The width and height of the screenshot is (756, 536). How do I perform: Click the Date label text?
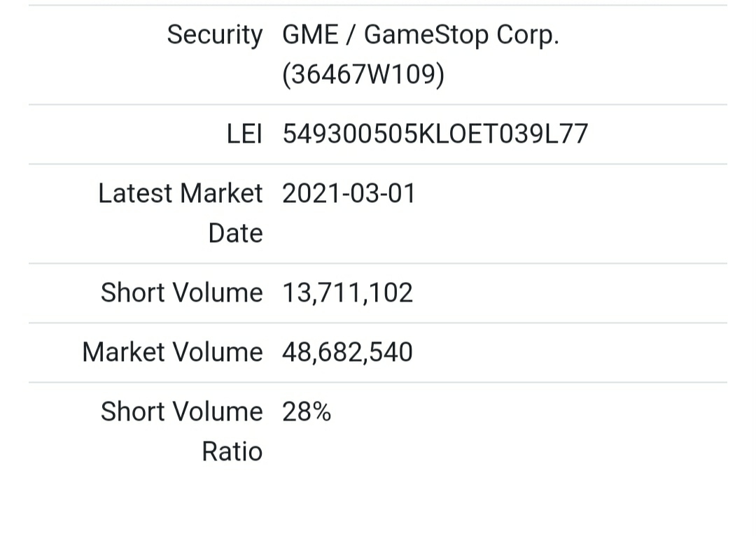[235, 233]
